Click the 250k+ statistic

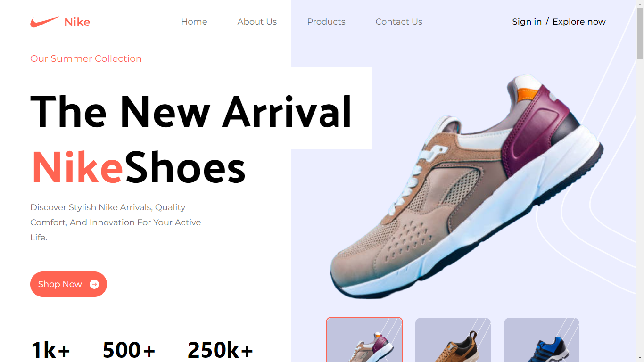[221, 350]
